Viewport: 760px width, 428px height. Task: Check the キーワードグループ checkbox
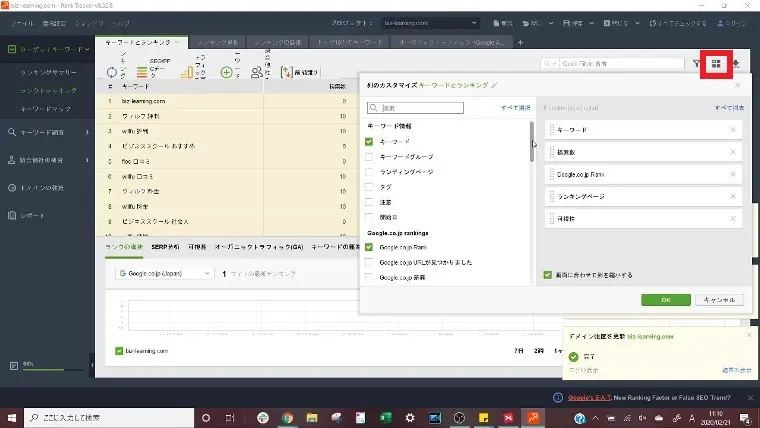click(x=370, y=157)
